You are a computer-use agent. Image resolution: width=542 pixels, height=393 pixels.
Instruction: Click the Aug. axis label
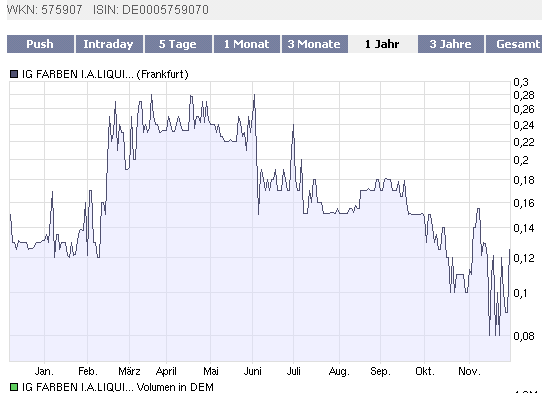pos(339,372)
